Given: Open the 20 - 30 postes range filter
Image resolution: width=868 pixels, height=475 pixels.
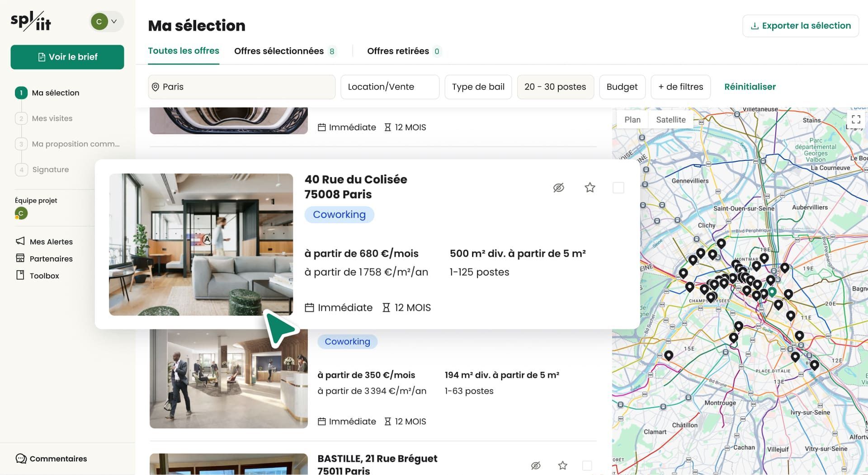Looking at the screenshot, I should 555,87.
